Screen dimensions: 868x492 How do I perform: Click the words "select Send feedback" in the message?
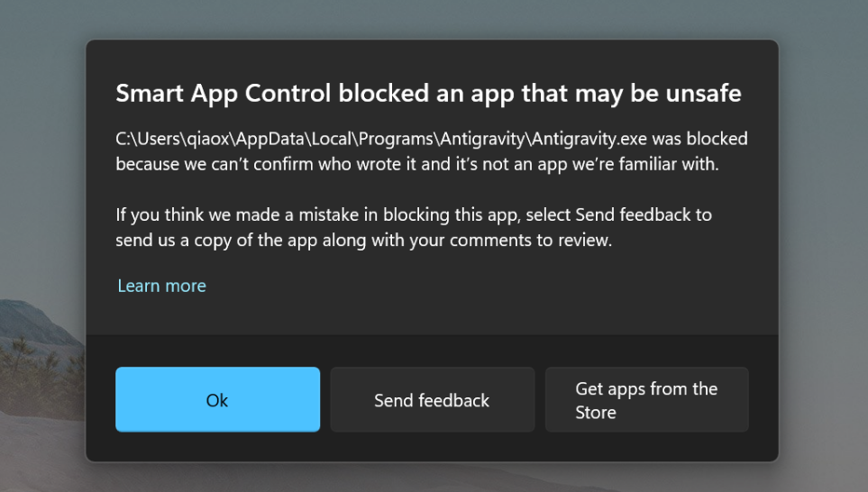(589, 215)
